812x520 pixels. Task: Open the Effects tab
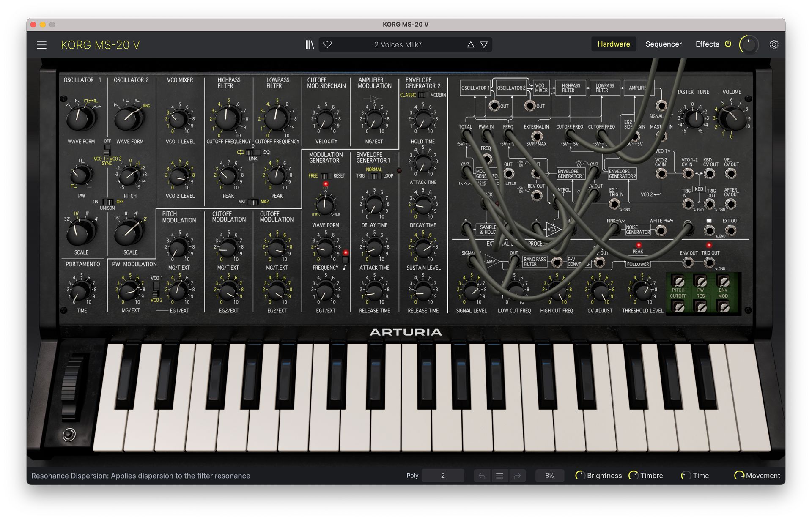707,44
